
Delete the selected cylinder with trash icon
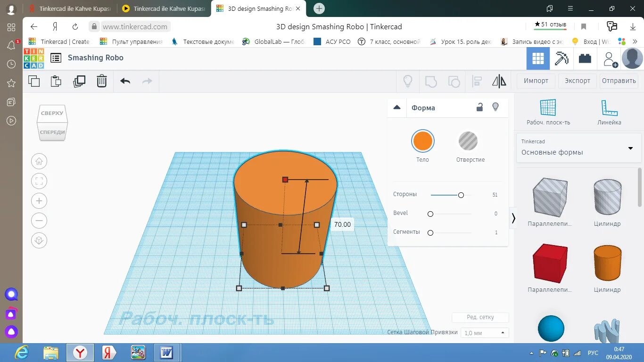[102, 81]
